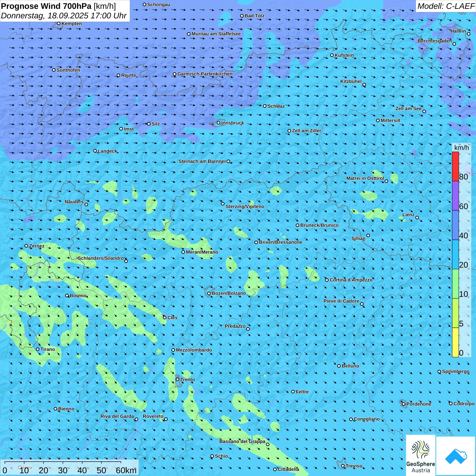Click the Sonthofen city label
This screenshot has width=476, height=476.
[68, 70]
